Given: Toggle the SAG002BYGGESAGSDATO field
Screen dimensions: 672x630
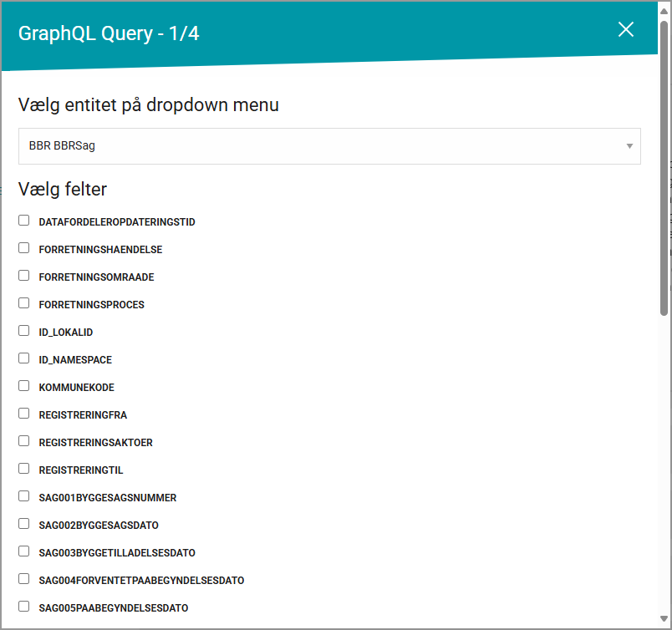Looking at the screenshot, I should click(x=24, y=523).
